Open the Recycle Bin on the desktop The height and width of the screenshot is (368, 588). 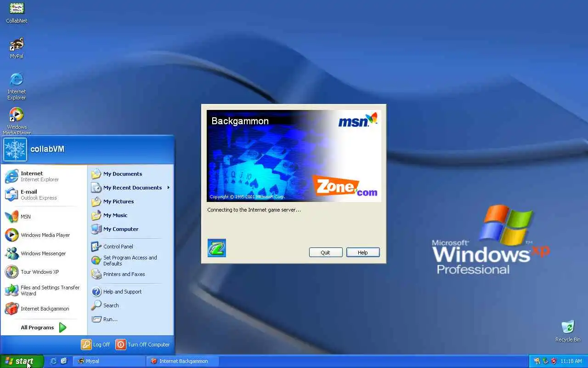tap(568, 331)
